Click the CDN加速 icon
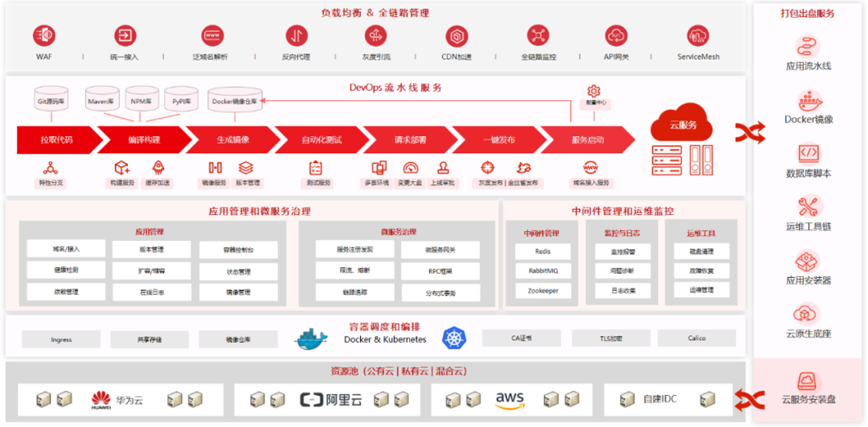The image size is (868, 427). (457, 36)
